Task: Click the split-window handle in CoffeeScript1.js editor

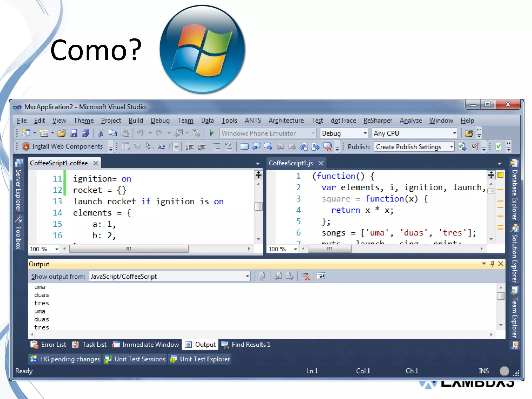Action: (x=491, y=175)
